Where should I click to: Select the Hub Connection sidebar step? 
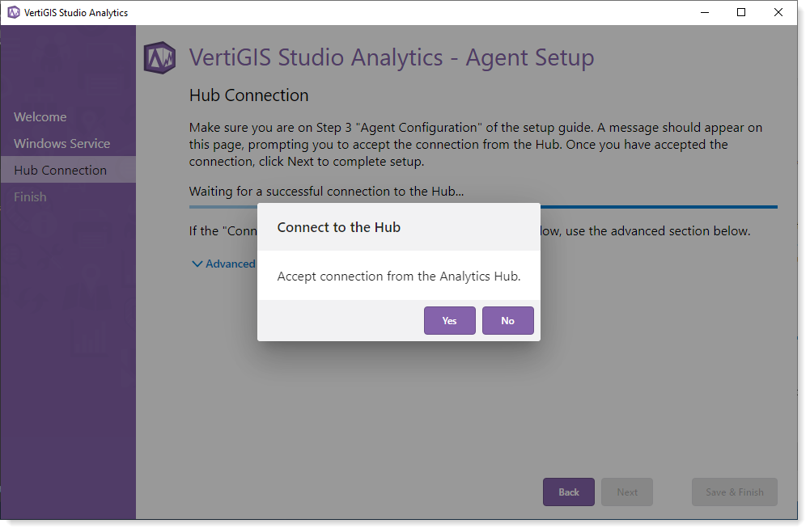coord(60,171)
